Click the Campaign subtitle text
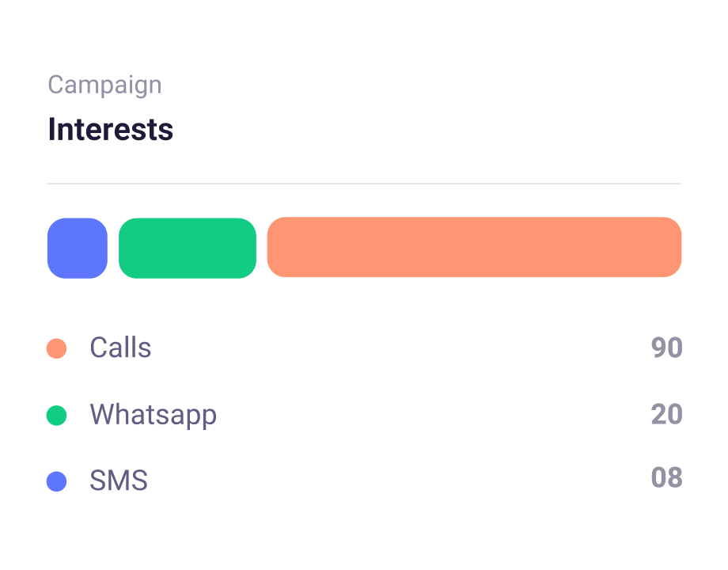The height and width of the screenshot is (570, 728). point(104,85)
